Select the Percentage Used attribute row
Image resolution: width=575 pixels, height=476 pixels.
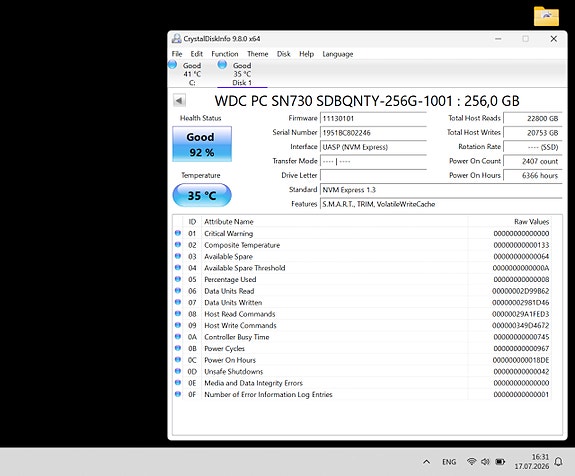tap(362, 279)
